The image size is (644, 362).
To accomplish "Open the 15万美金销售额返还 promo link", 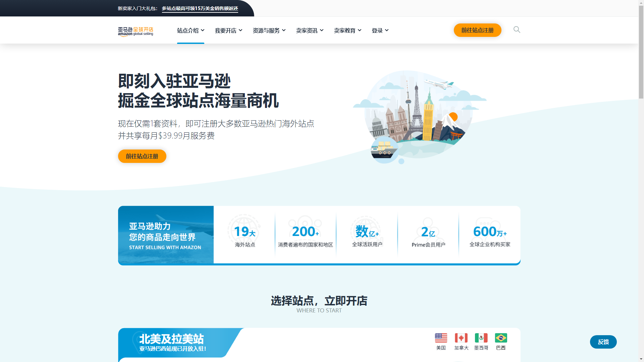I will (x=200, y=8).
